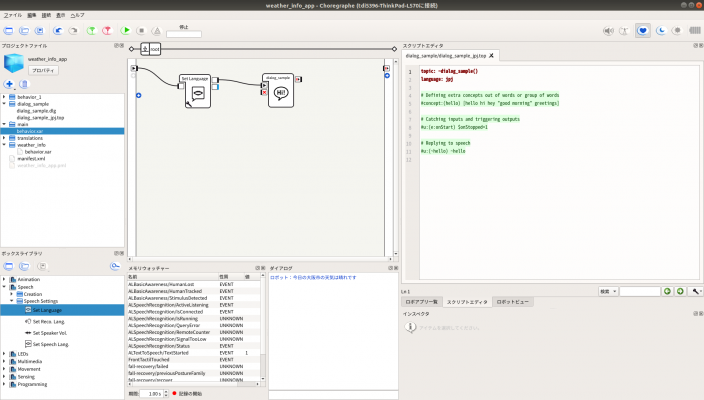Click the Stop behavior button in toolbar
The height and width of the screenshot is (400, 704).
point(142,31)
